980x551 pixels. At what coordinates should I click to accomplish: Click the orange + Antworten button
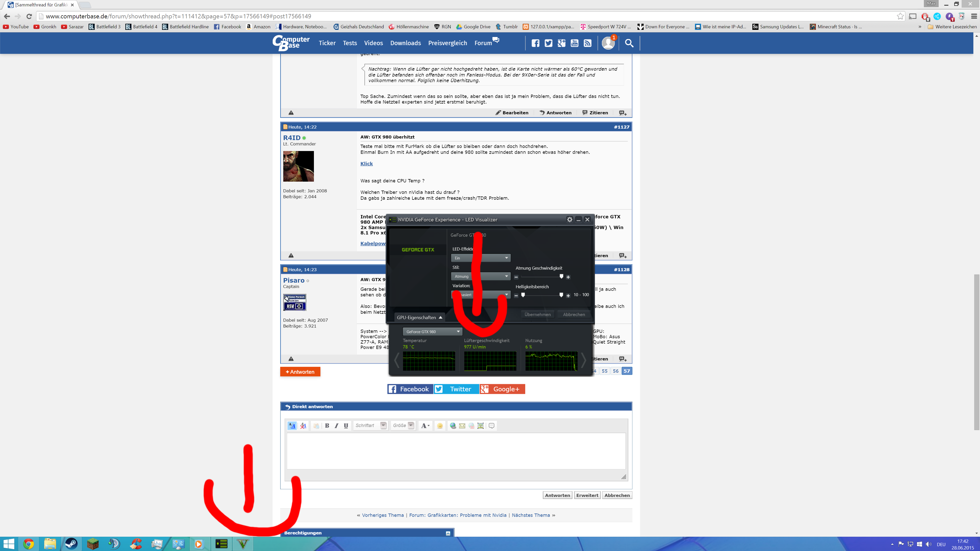point(300,371)
